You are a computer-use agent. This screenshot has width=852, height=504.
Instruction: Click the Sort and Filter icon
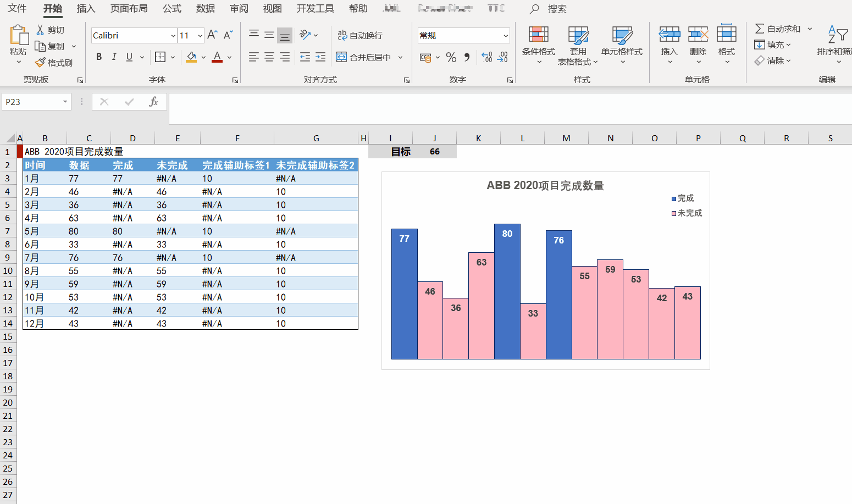pos(838,34)
